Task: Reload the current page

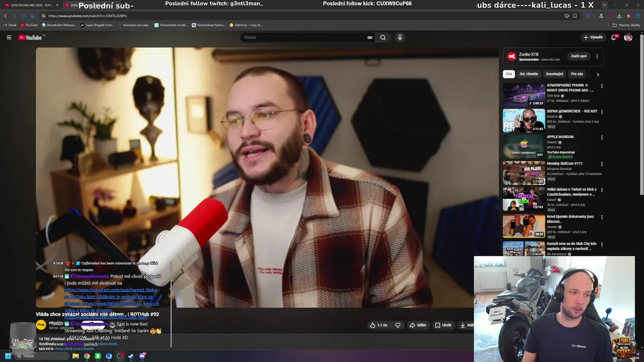Action: point(23,16)
